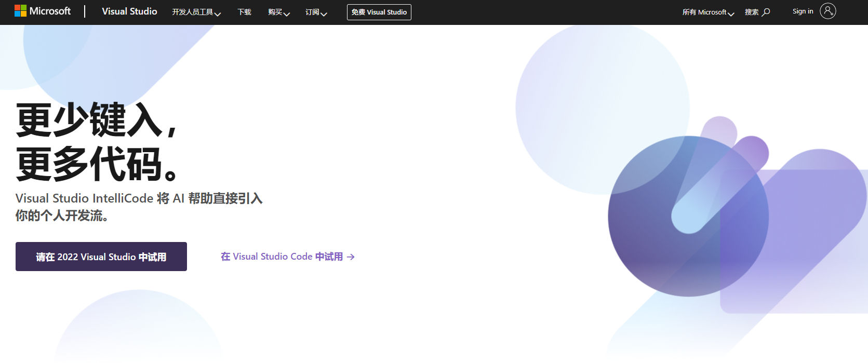Open search with the 搜索 magnifier
The width and height of the screenshot is (868, 363).
point(757,12)
